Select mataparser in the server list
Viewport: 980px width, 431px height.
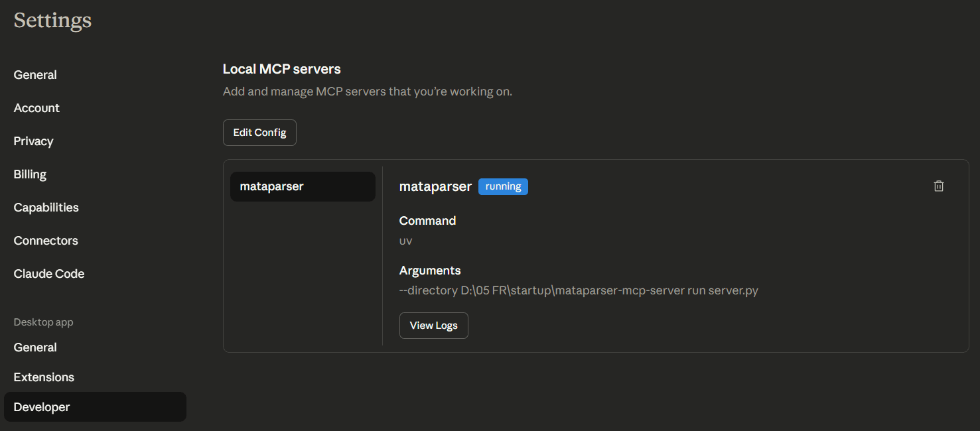pyautogui.click(x=303, y=187)
